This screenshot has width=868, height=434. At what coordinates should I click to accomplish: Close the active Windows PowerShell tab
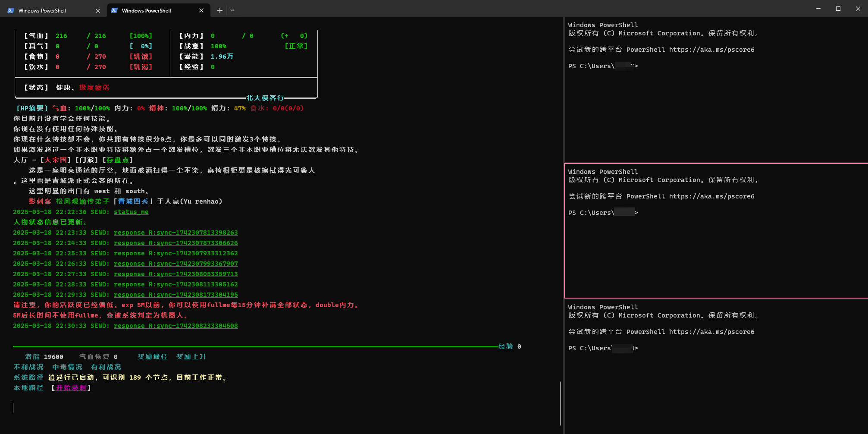coord(201,10)
